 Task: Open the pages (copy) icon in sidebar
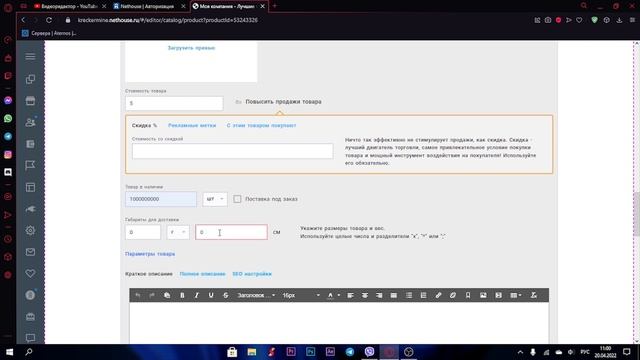pyautogui.click(x=30, y=79)
